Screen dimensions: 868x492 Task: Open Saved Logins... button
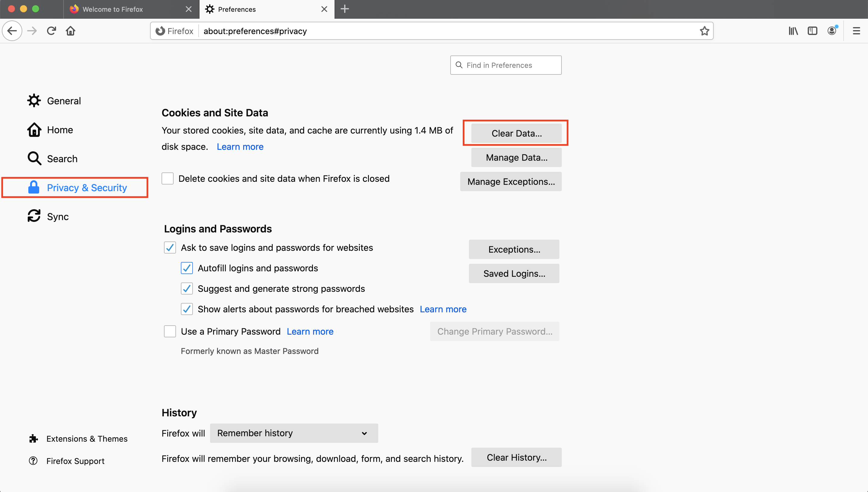(514, 273)
